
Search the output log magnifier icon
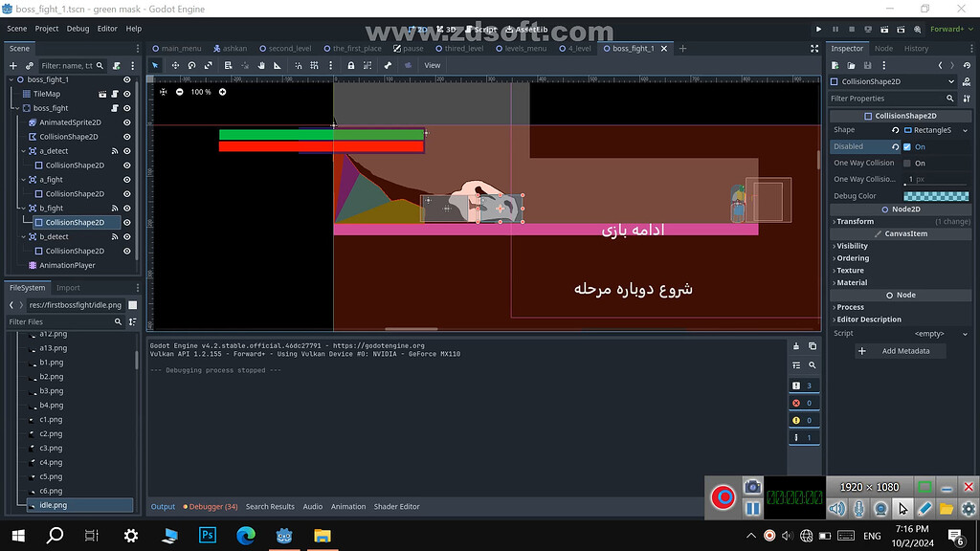[813, 365]
